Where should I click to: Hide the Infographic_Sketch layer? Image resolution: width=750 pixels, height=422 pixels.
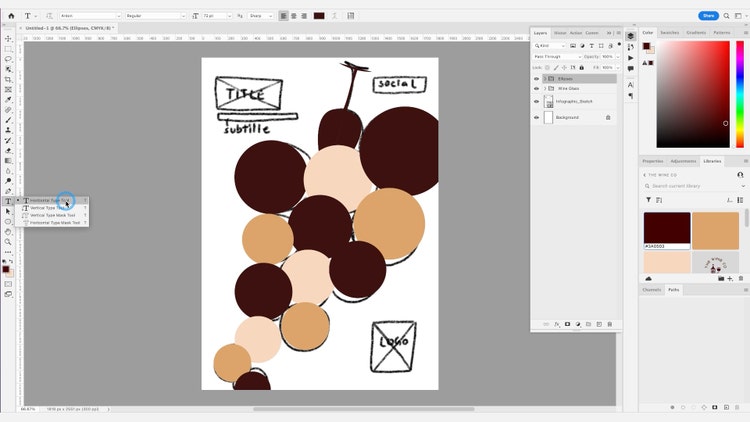click(536, 101)
